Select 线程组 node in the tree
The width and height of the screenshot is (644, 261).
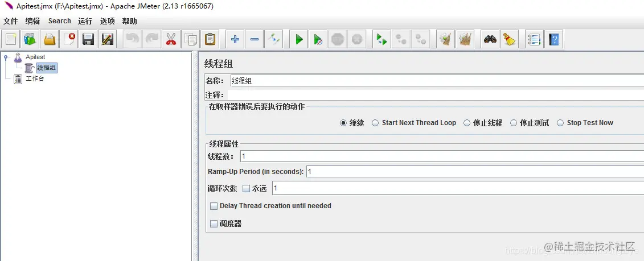coord(47,68)
